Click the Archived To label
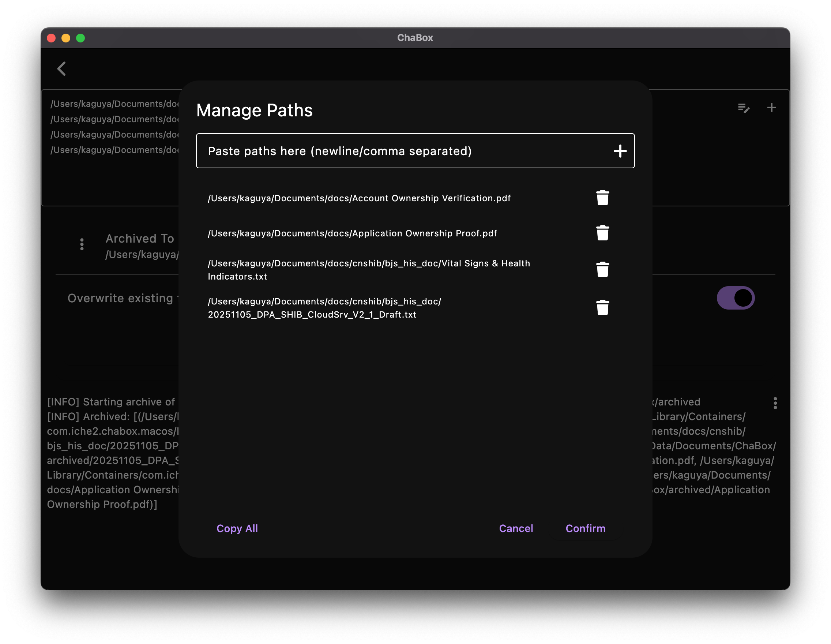Screen dimensions: 831x644 140,238
